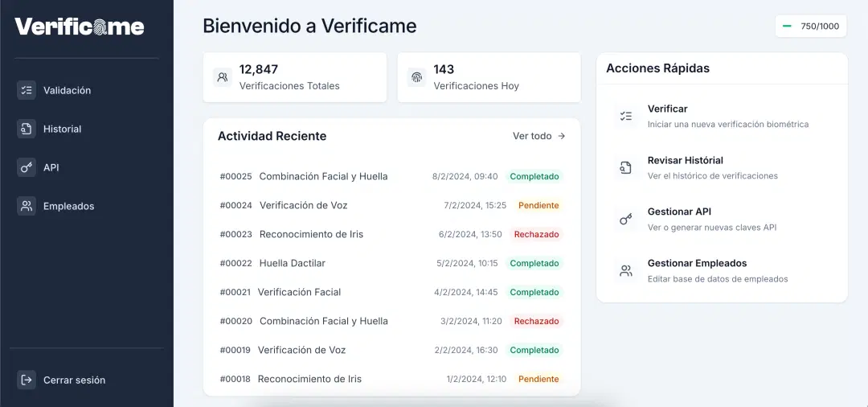Click the API key icon in sidebar
Image resolution: width=868 pixels, height=407 pixels.
click(26, 167)
